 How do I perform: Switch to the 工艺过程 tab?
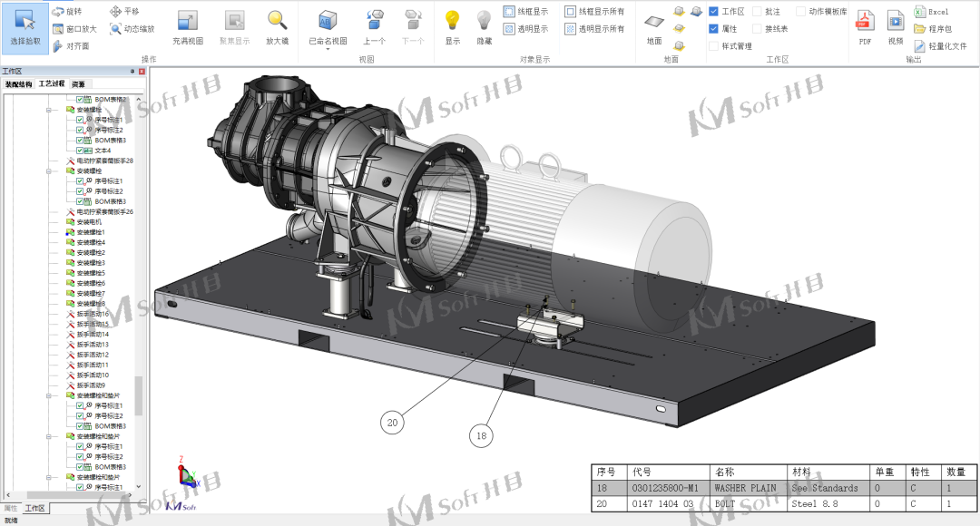[51, 83]
